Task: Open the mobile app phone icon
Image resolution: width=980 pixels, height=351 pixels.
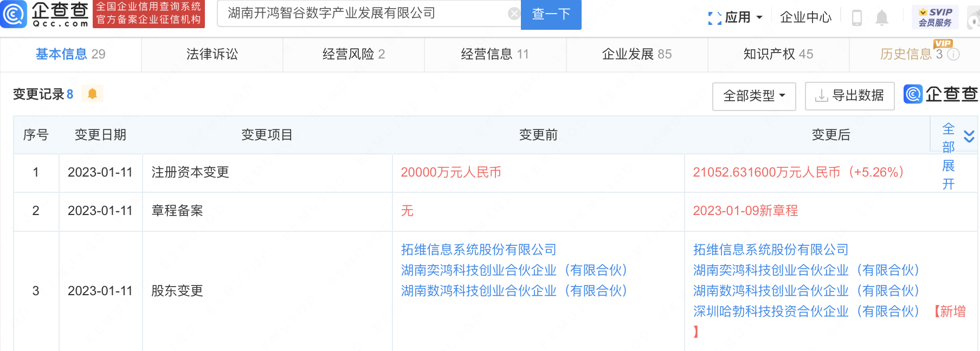Action: click(857, 18)
